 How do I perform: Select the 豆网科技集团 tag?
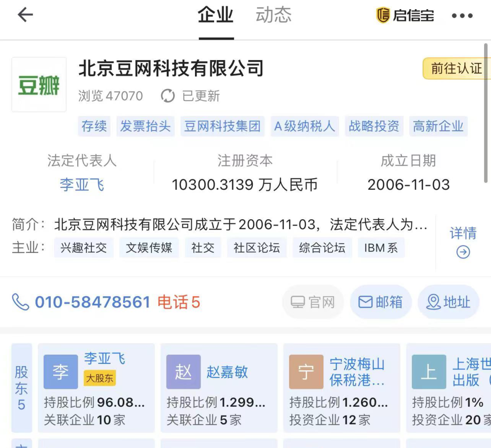222,126
